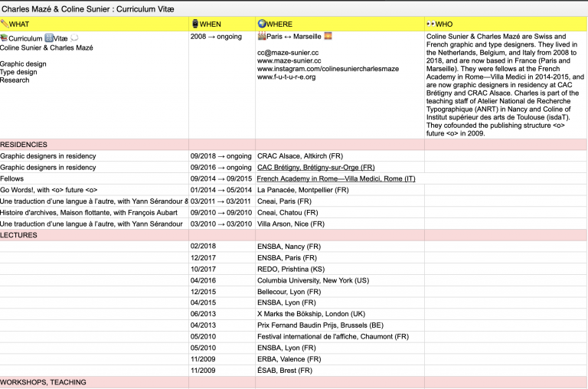This screenshot has height=389, width=588.
Task: Open the French Academy in Rome—Villa Medici link
Action: (x=336, y=178)
